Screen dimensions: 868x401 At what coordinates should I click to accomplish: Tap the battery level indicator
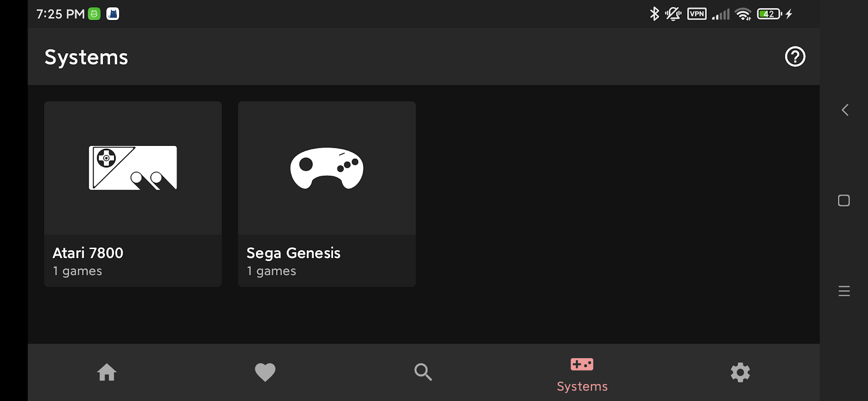click(769, 14)
